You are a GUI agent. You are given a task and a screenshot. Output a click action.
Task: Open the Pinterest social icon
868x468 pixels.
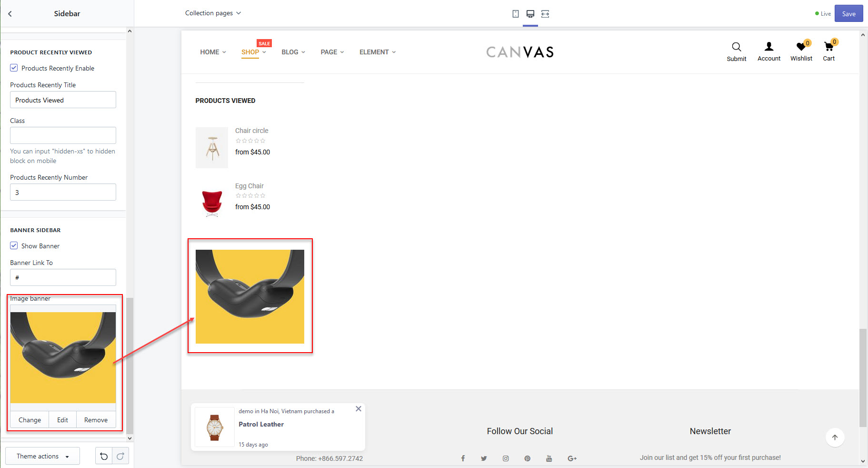[528, 458]
